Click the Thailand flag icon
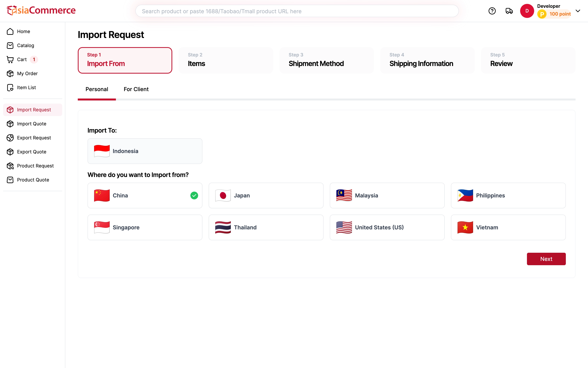The image size is (588, 368). (223, 227)
